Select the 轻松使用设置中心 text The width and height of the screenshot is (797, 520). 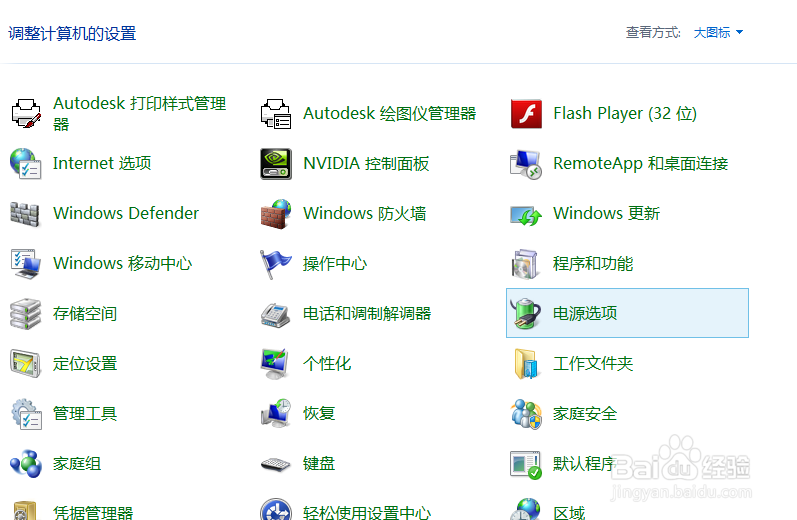click(367, 512)
